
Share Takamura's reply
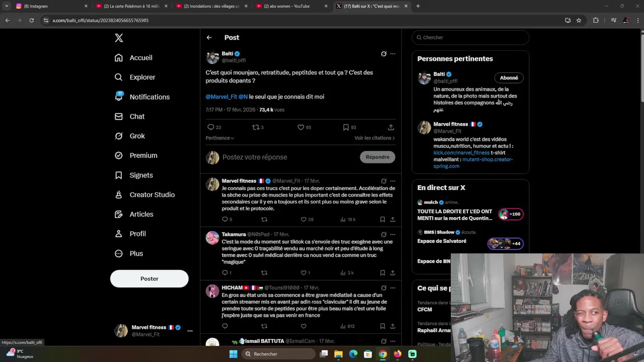tap(392, 273)
